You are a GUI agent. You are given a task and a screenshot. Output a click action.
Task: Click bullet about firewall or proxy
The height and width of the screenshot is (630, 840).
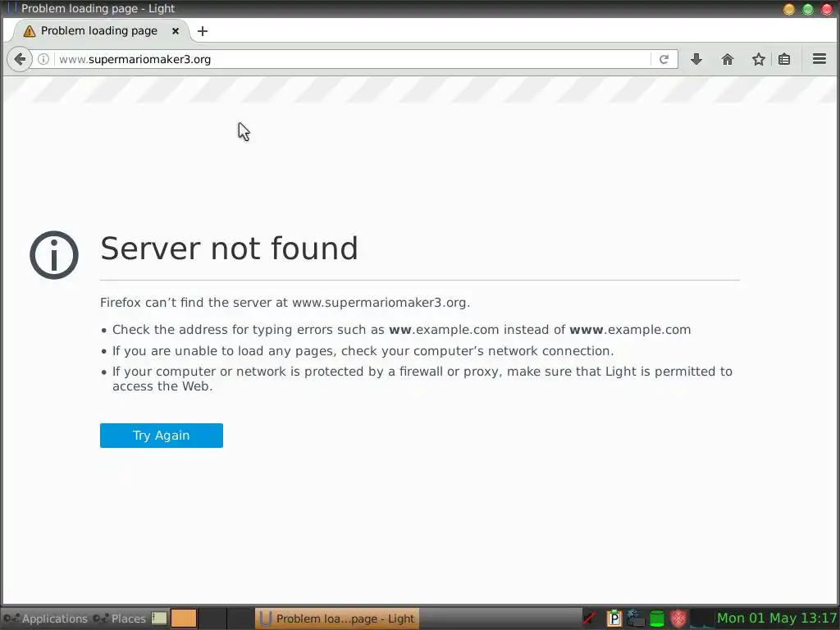[422, 379]
